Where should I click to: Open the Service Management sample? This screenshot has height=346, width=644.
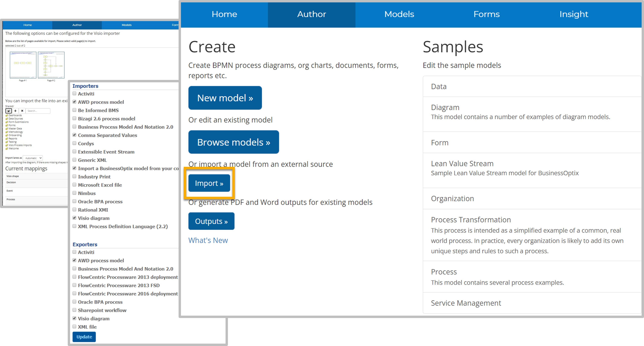[x=532, y=303]
